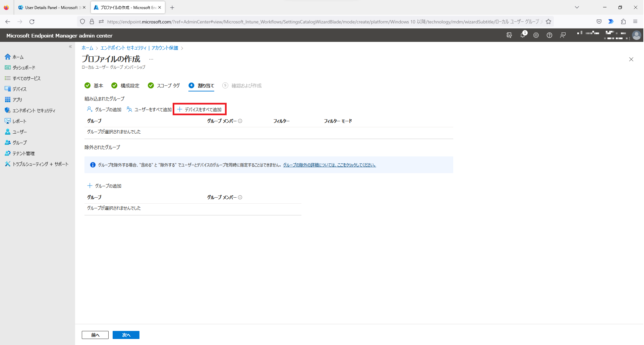644x345 pixels.
Task: Click the user account avatar
Action: (636, 35)
